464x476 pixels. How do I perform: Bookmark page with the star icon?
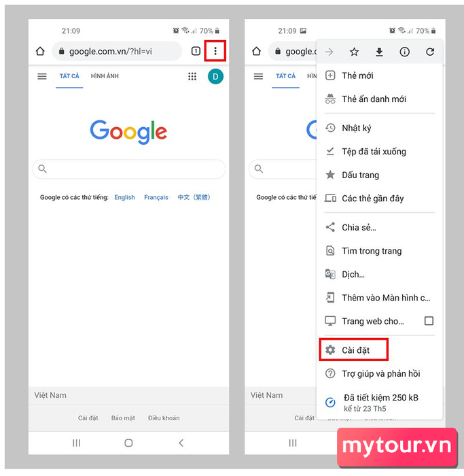point(354,52)
